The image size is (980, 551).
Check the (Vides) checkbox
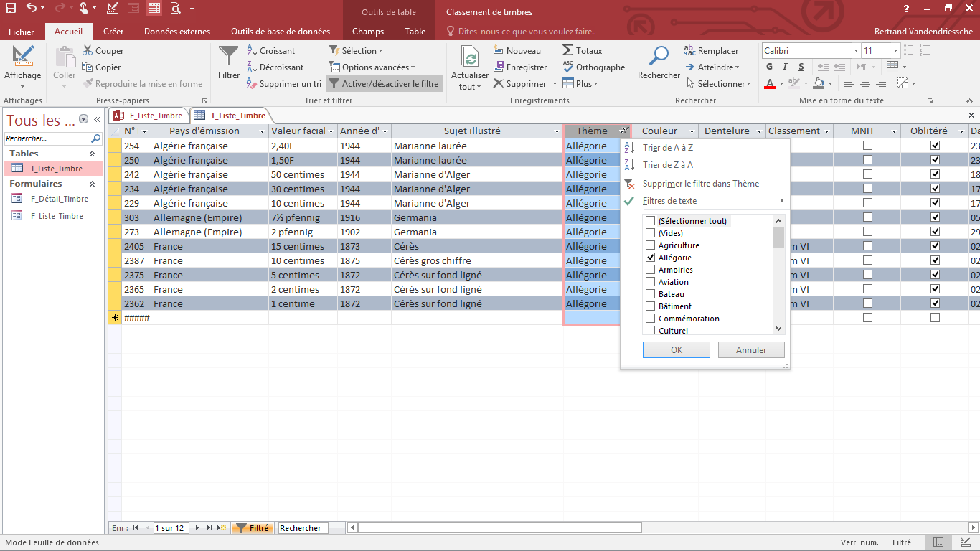tap(650, 233)
